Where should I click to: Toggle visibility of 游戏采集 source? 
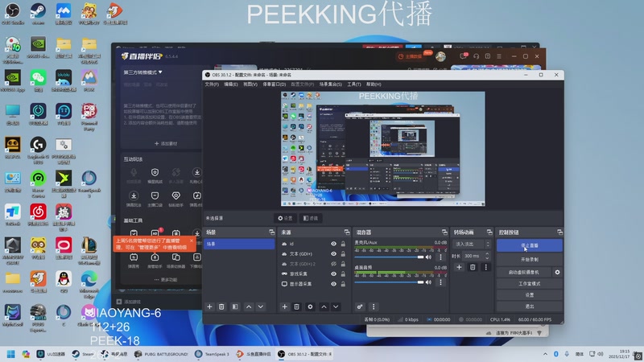pyautogui.click(x=333, y=274)
